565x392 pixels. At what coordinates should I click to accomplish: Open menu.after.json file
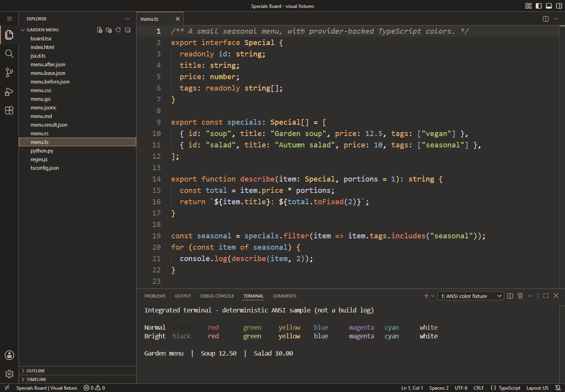[x=77, y=64]
